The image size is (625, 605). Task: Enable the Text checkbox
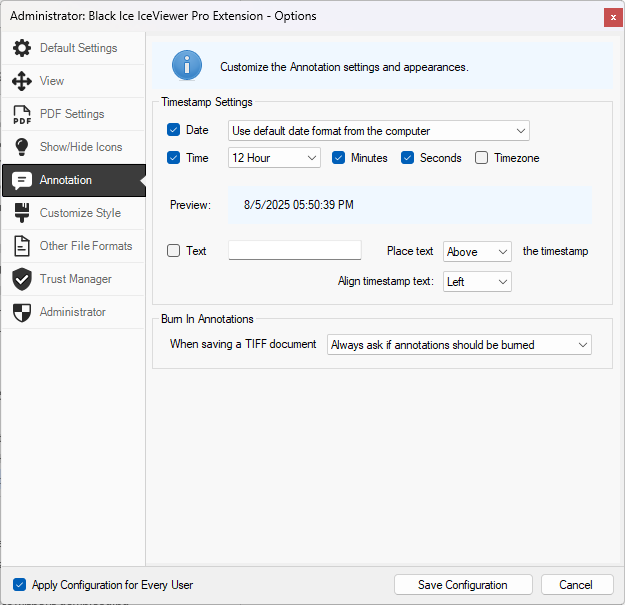173,251
